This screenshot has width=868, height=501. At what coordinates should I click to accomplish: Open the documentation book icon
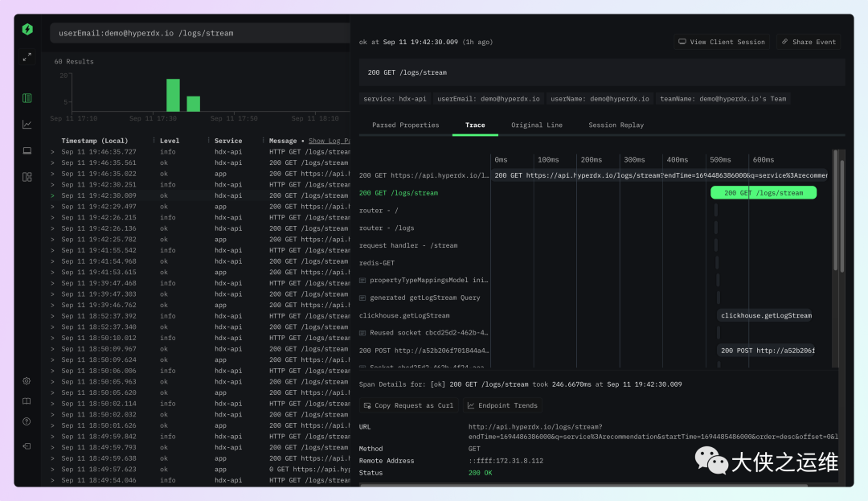tap(27, 401)
